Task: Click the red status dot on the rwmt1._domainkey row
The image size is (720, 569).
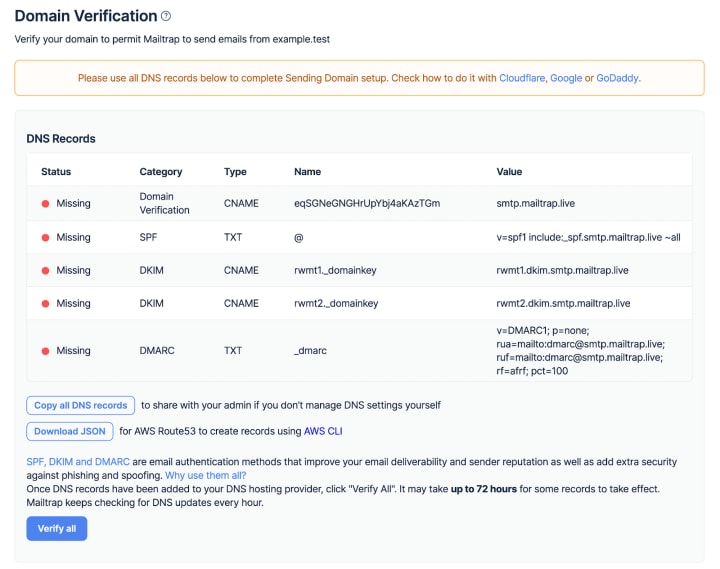Action: click(x=45, y=270)
